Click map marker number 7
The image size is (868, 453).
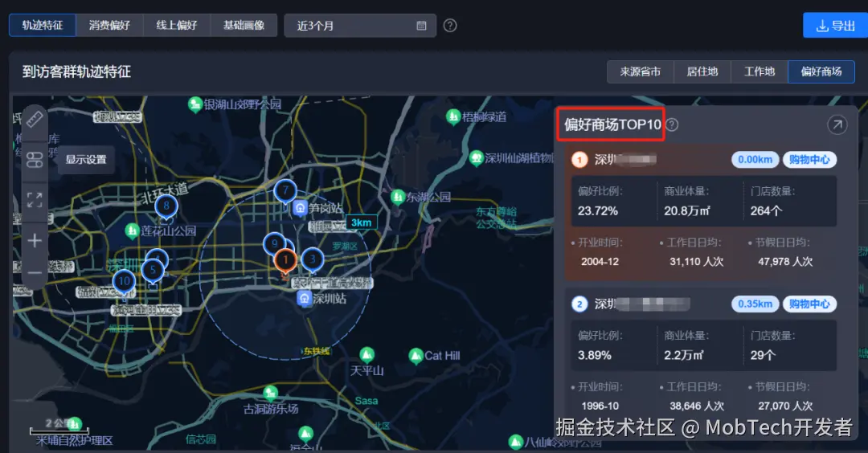coord(285,191)
